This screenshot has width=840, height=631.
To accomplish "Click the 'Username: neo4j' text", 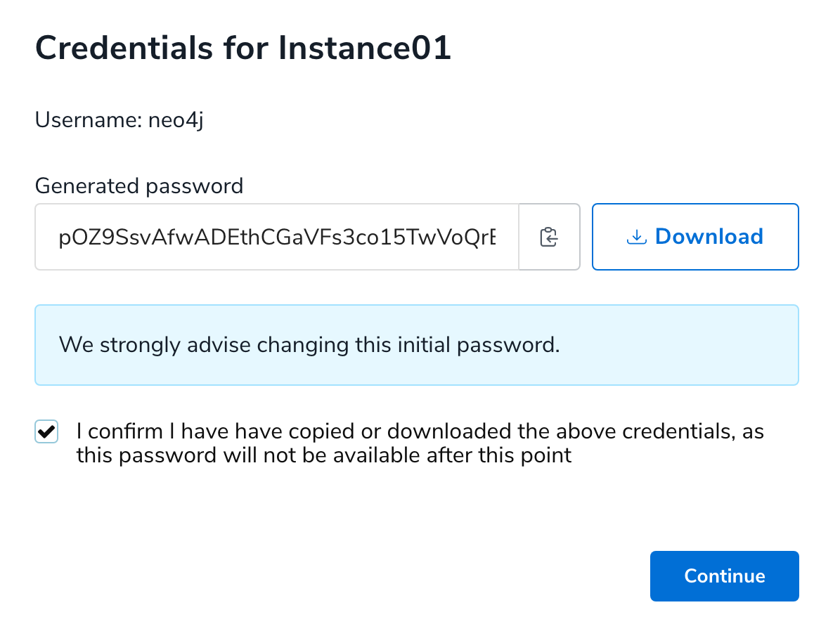I will [x=119, y=121].
